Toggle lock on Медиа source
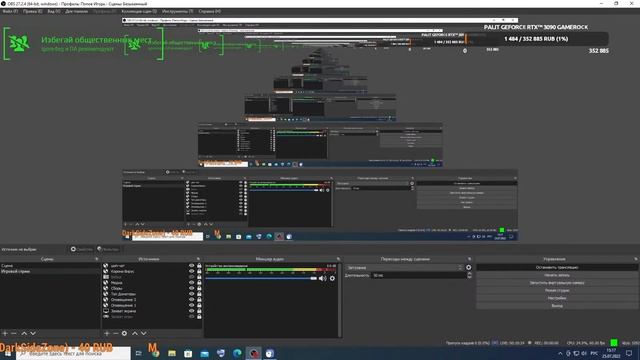 pyautogui.click(x=199, y=282)
